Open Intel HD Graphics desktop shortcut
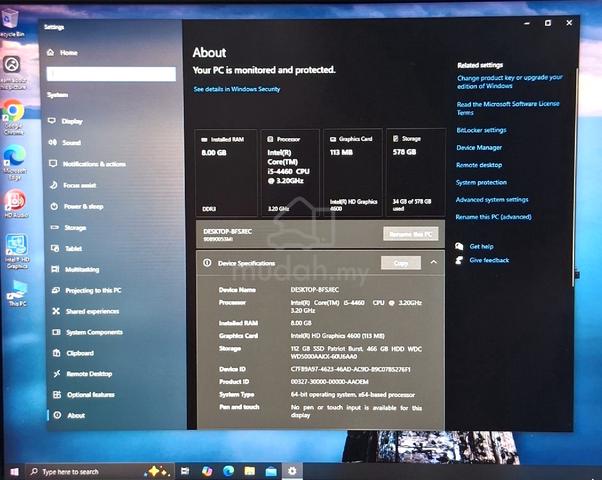The image size is (602, 480). 17,252
